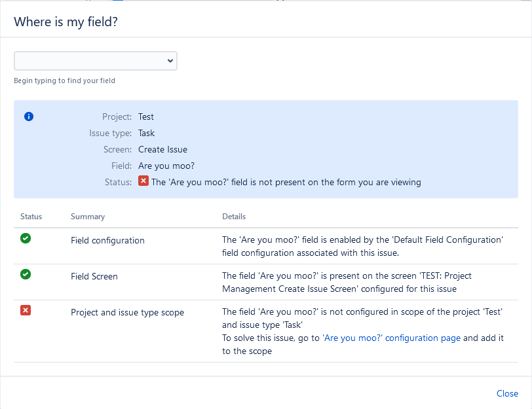Open the 'Are you moo?' configuration page link
The width and height of the screenshot is (532, 409).
[x=391, y=338]
